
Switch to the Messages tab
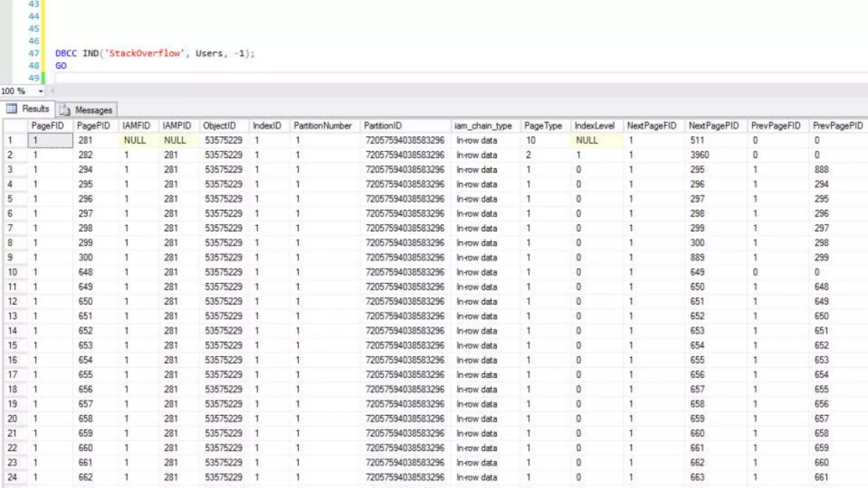[93, 110]
